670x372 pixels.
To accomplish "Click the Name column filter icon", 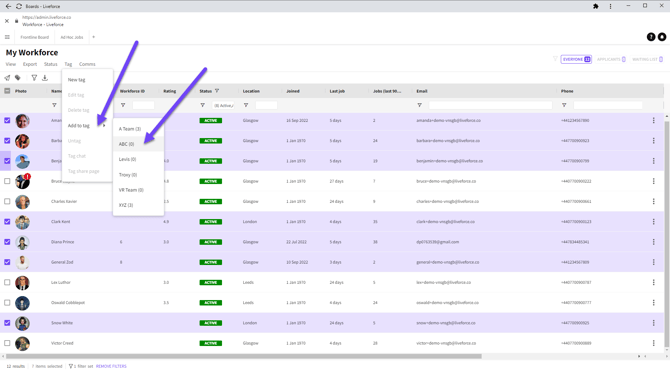I will click(54, 105).
